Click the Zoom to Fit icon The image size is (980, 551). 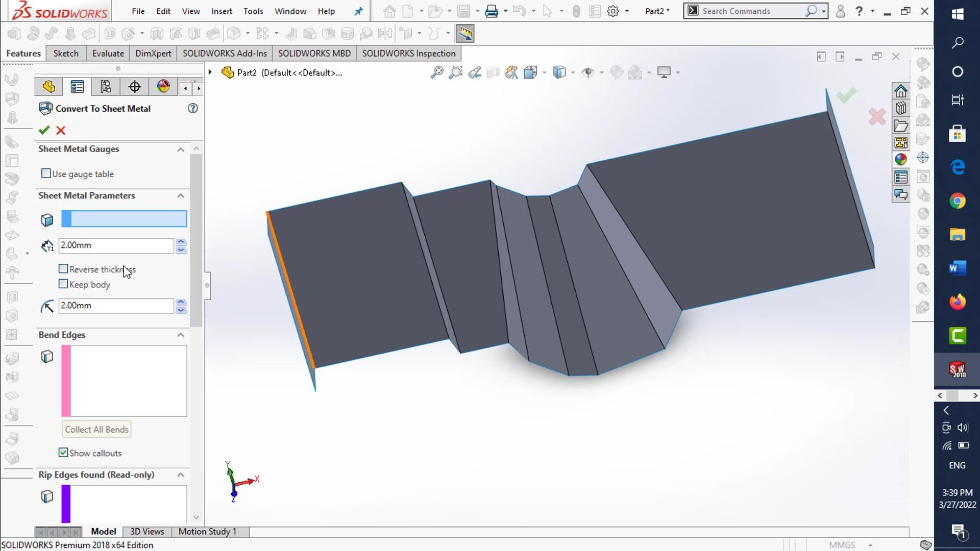(436, 72)
